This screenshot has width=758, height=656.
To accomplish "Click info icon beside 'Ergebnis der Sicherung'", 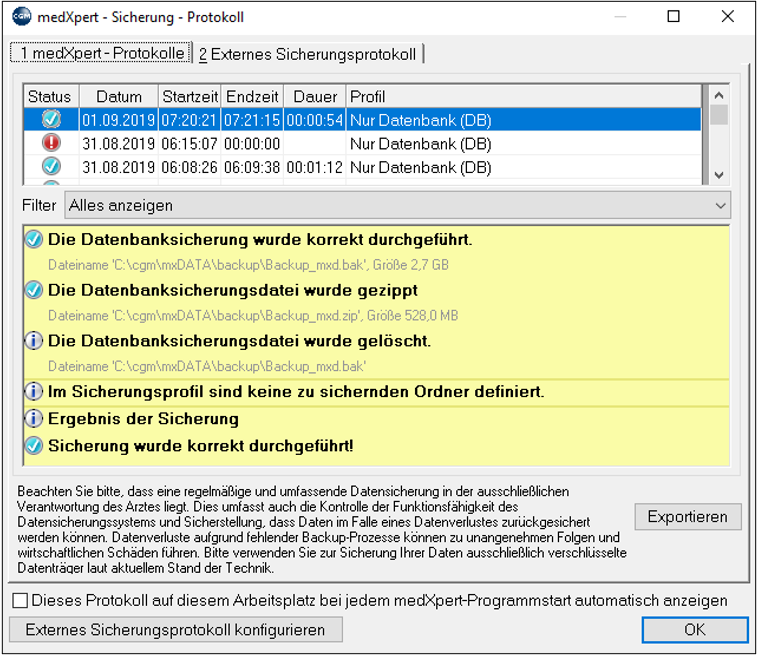I will click(34, 419).
